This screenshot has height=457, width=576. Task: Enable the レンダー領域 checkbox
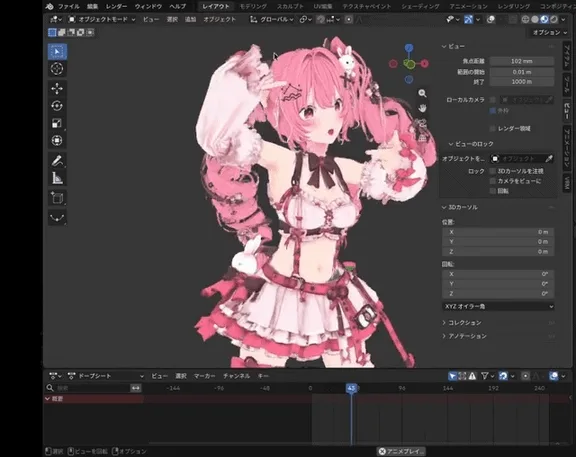pyautogui.click(x=493, y=129)
